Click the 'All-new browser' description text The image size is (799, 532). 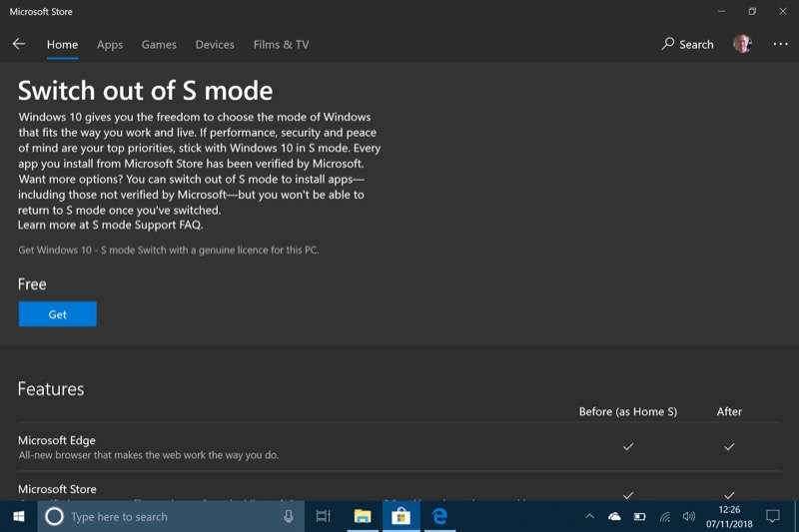coord(148,455)
